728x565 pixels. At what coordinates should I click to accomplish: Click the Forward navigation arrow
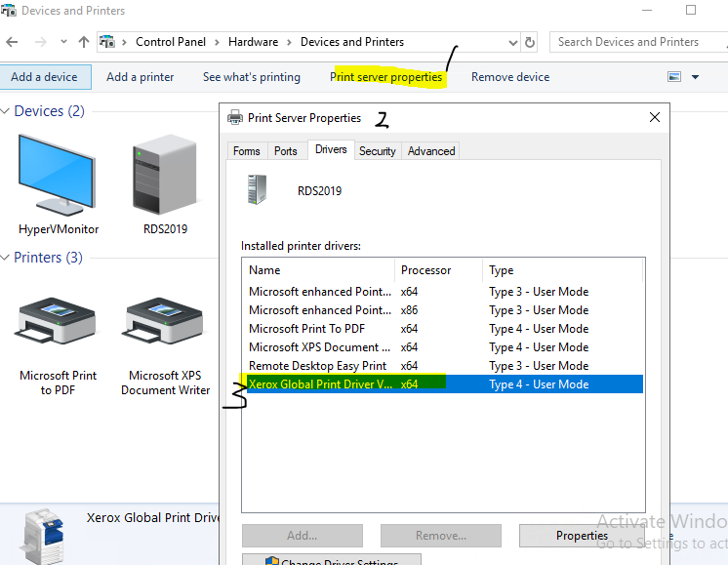[41, 42]
